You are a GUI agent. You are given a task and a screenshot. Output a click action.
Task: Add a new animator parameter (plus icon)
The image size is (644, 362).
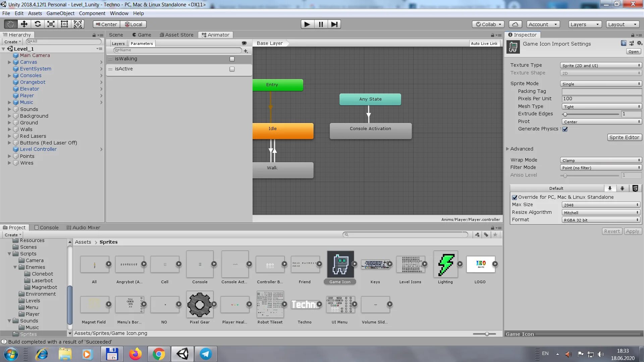[246, 51]
